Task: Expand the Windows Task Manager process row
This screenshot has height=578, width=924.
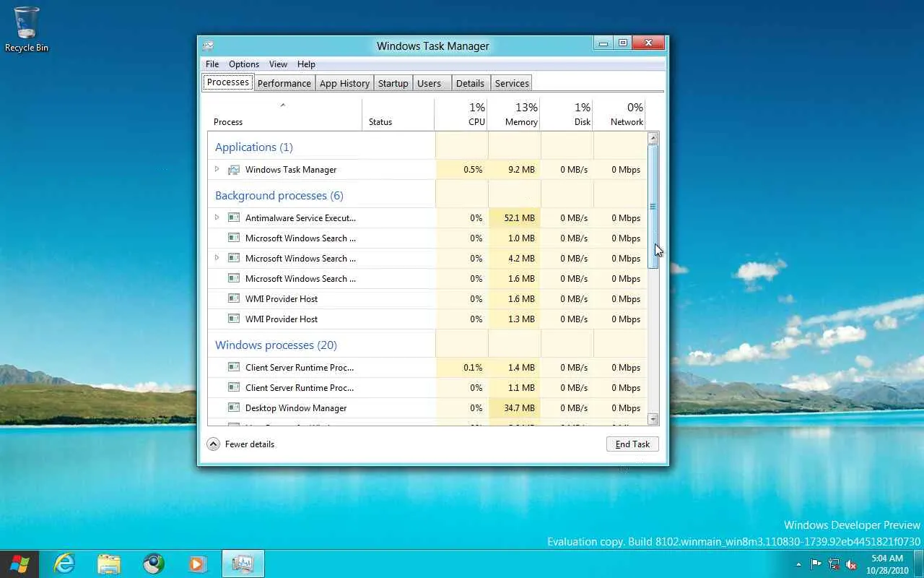Action: 217,169
